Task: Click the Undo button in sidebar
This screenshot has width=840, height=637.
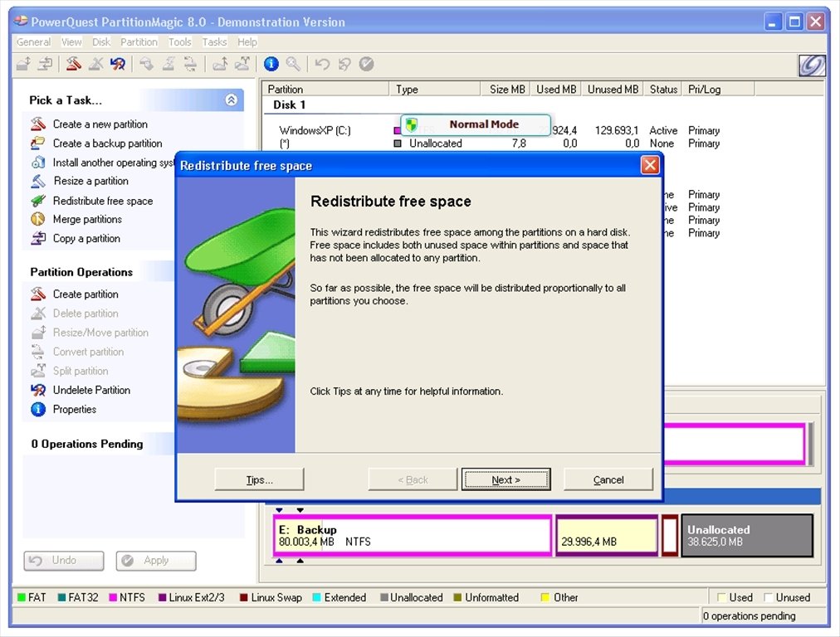Action: 64,561
